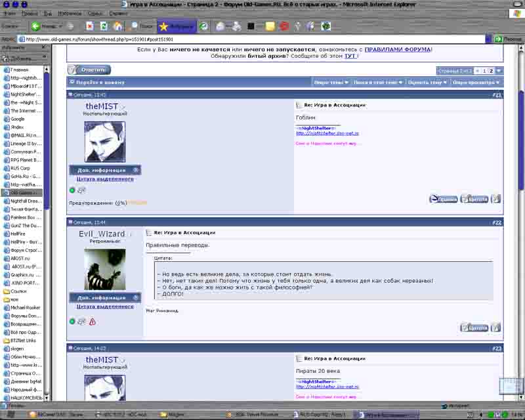The width and height of the screenshot is (525, 420).
Task: Click the Mail envelope toolbar icon
Action: pos(220,26)
